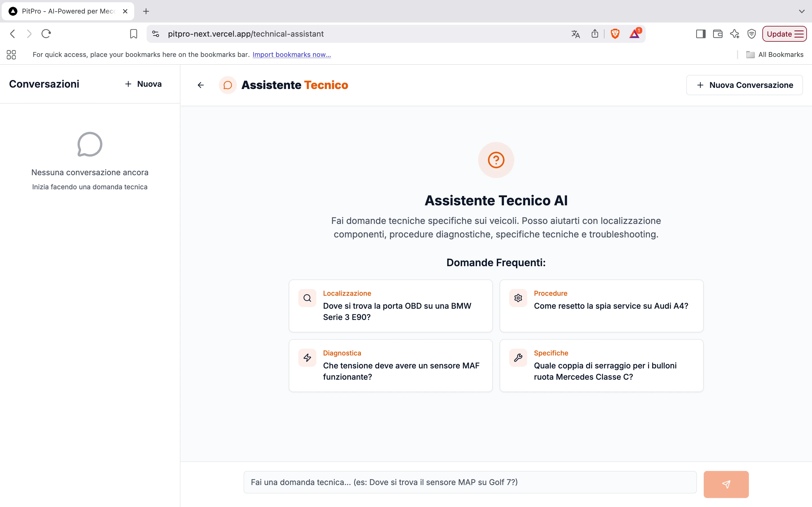
Task: Click the Brave Shields lion icon
Action: (615, 34)
